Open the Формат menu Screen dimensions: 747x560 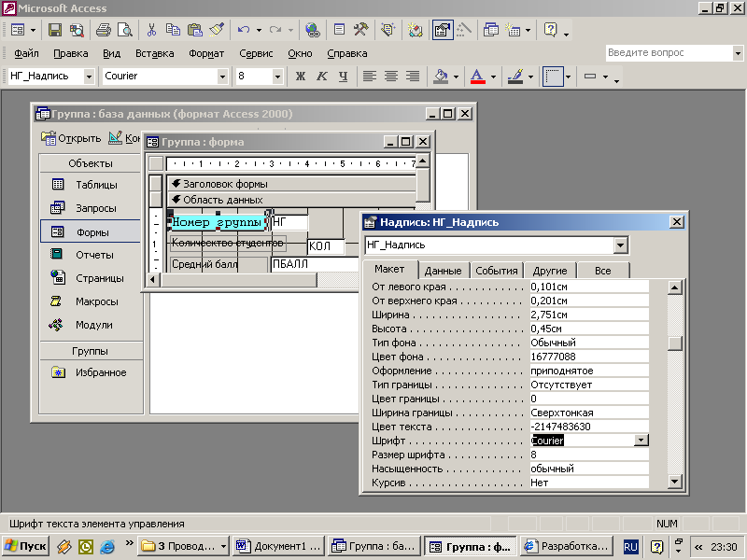pyautogui.click(x=206, y=53)
